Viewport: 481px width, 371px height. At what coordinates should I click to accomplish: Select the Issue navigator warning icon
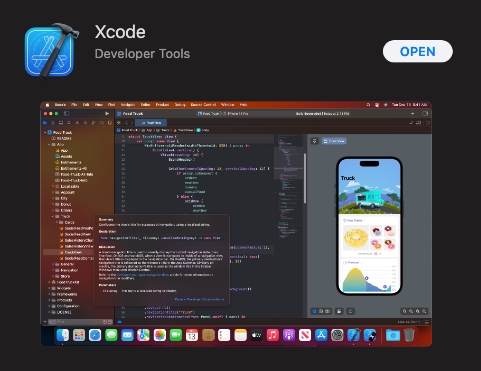[77, 123]
